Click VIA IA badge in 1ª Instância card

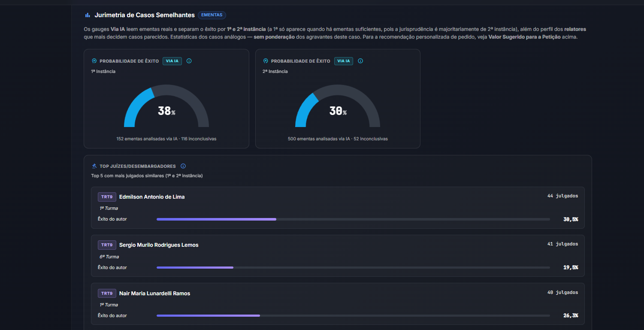click(x=172, y=61)
